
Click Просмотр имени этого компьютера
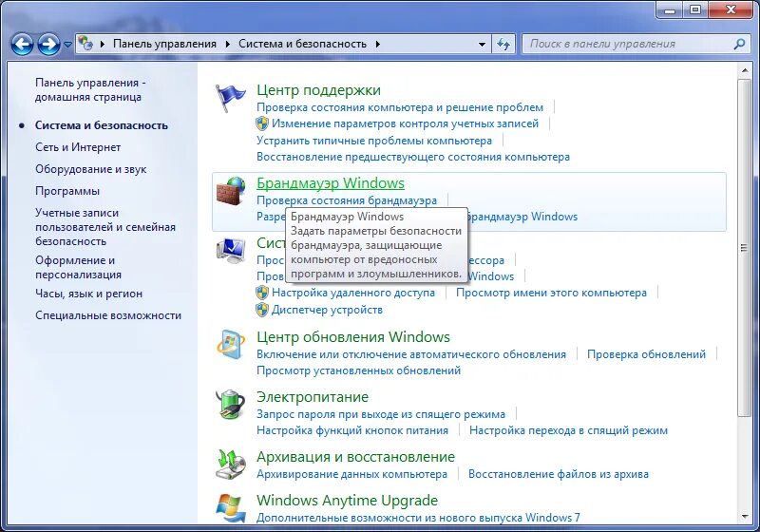pyautogui.click(x=551, y=293)
